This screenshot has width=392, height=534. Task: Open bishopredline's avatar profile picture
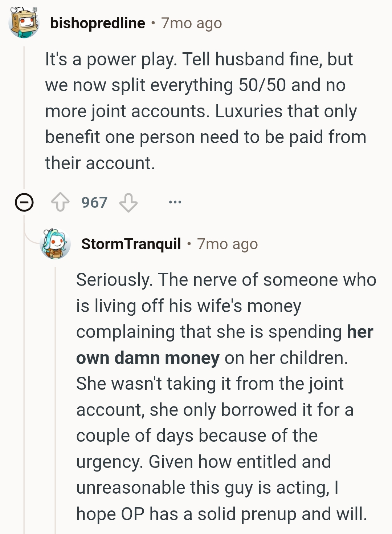[24, 23]
